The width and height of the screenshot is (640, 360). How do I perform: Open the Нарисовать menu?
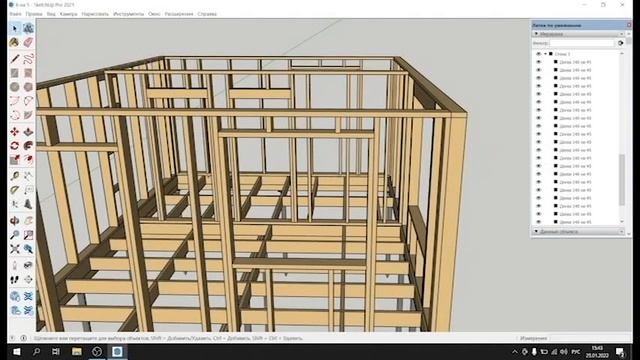95,14
